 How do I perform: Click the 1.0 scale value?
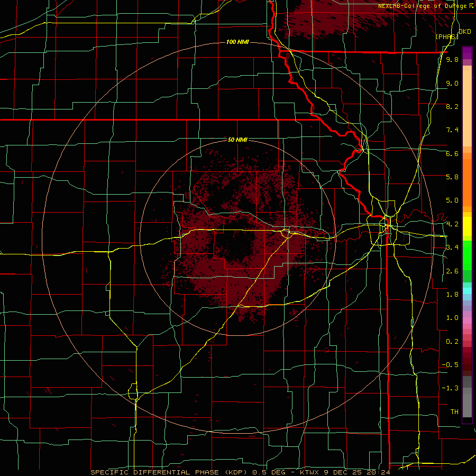[x=452, y=318]
